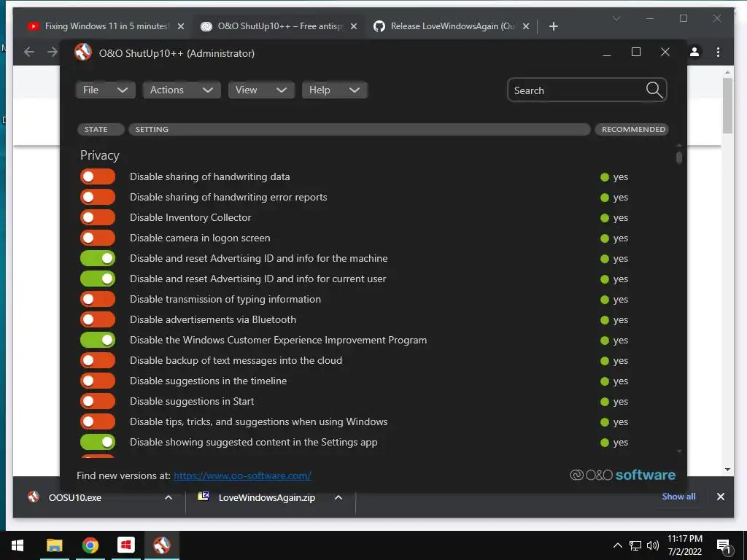Click the O&O software logo at bottom right
This screenshot has width=747, height=560.
tap(623, 475)
